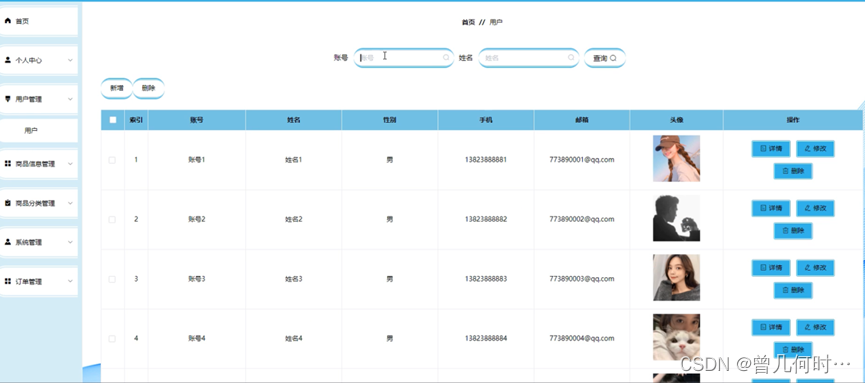This screenshot has width=865, height=383.
Task: Click the 删除 trash icon for 账号3
Action: pyautogui.click(x=785, y=291)
